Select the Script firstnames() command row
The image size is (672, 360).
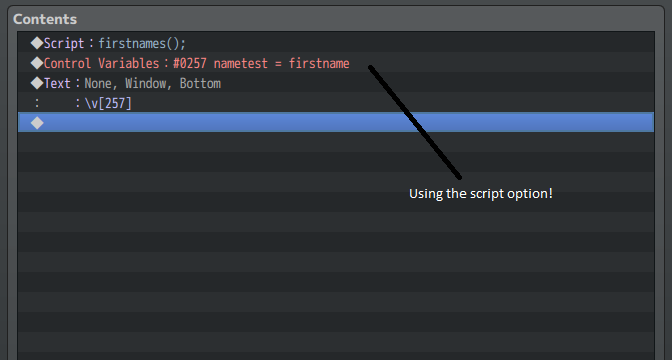[336, 43]
